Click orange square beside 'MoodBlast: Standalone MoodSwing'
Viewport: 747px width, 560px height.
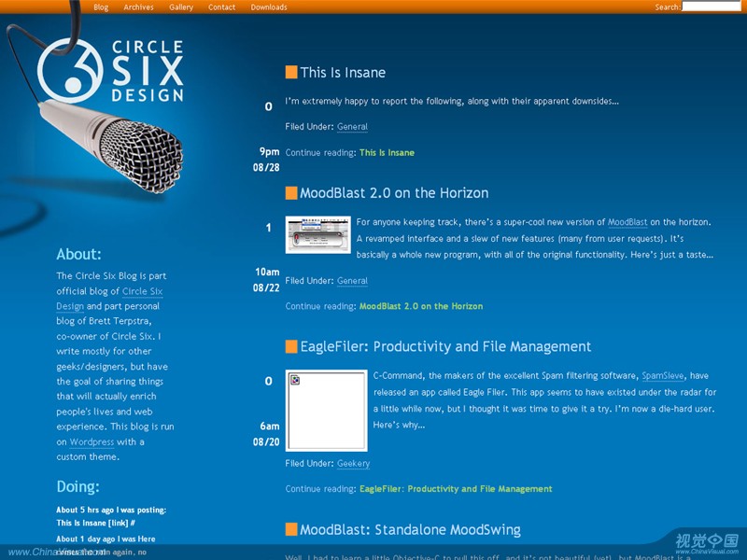291,529
